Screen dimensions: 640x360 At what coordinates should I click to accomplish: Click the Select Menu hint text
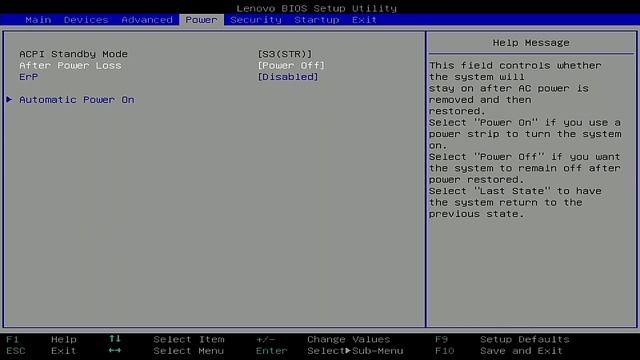pyautogui.click(x=189, y=351)
